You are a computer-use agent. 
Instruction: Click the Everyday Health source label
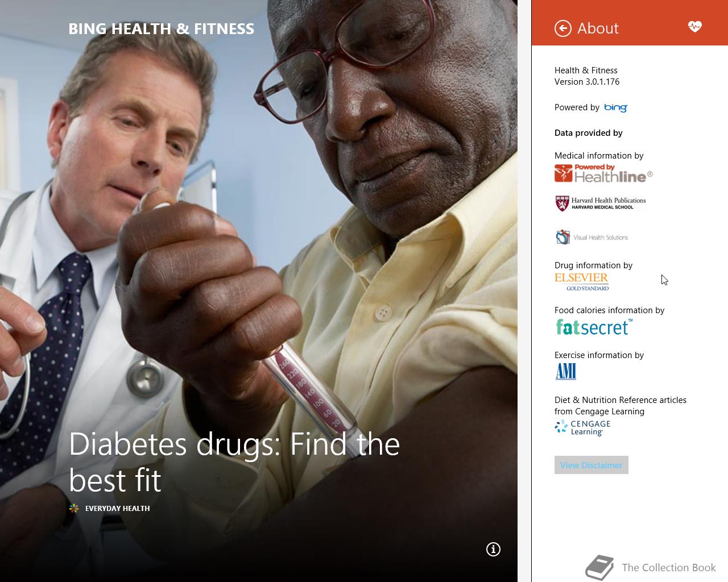click(117, 508)
